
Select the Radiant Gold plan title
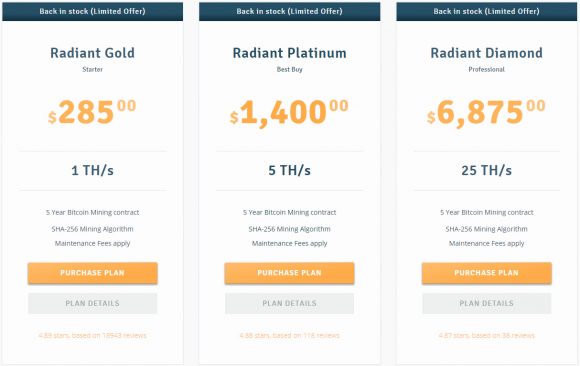pos(92,53)
